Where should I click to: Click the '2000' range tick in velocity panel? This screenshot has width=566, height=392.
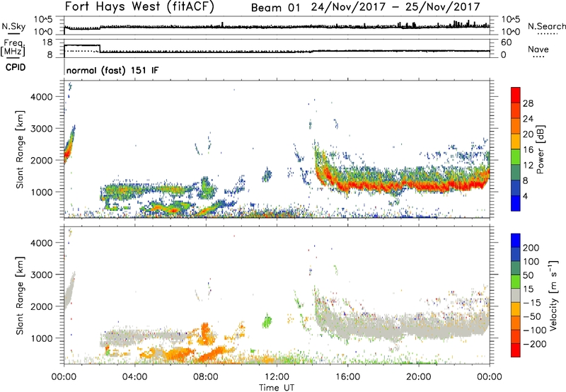coord(42,306)
